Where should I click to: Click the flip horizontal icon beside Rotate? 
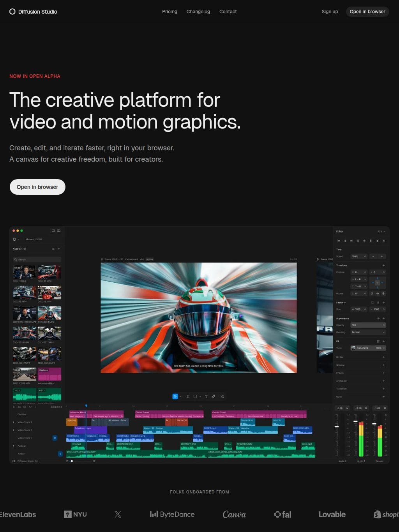(378, 294)
